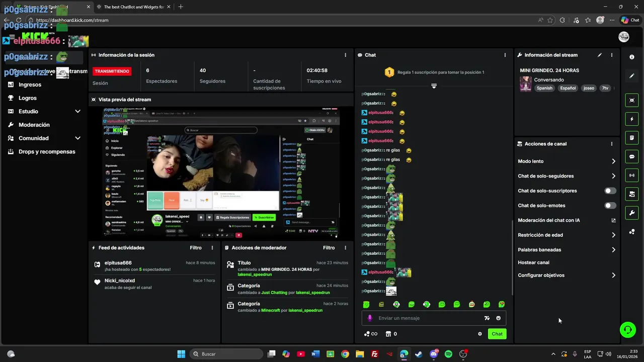Toggle Chat de solo-emotes switch

click(610, 206)
